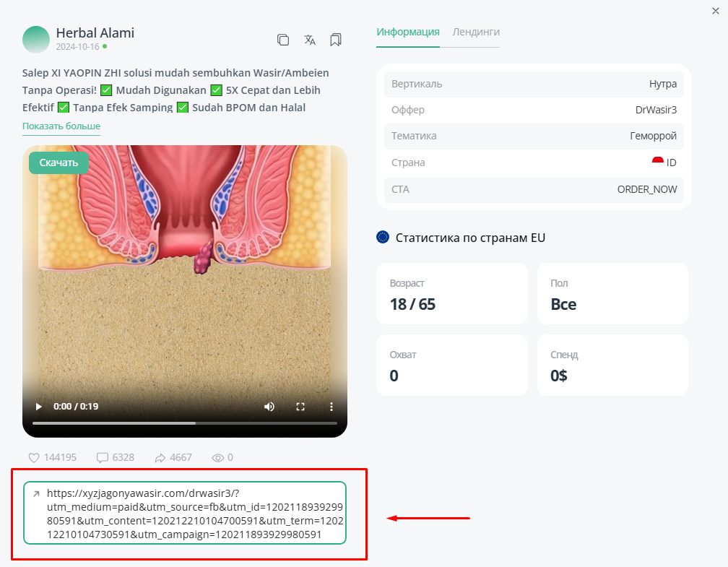Click the eye views icon
The image size is (728, 567).
click(218, 458)
